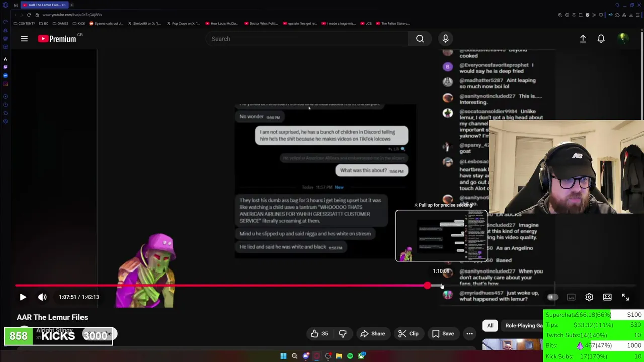Select the Role-Playing Games filter chip
The width and height of the screenshot is (644, 362).
coord(522,326)
